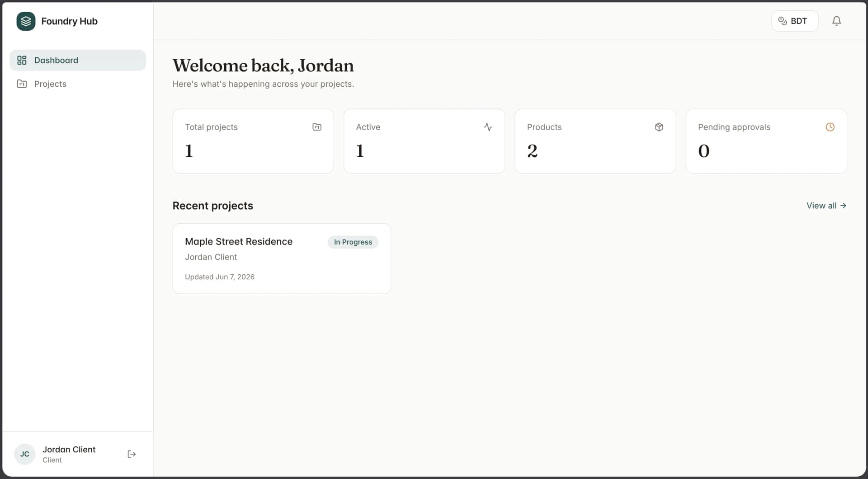Click the Projects folder icon in sidebar
The height and width of the screenshot is (479, 868).
22,84
